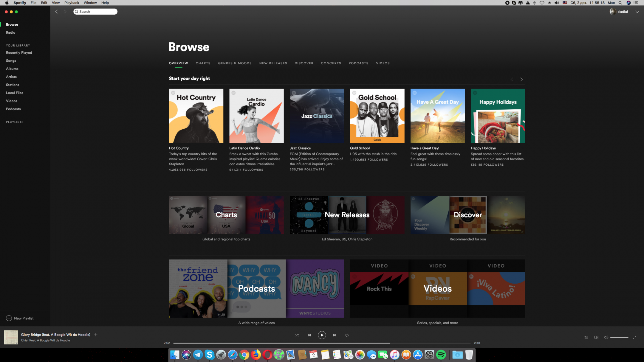Viewport: 644px width, 362px height.
Task: Show previous items in Start your day right
Action: [x=512, y=80]
